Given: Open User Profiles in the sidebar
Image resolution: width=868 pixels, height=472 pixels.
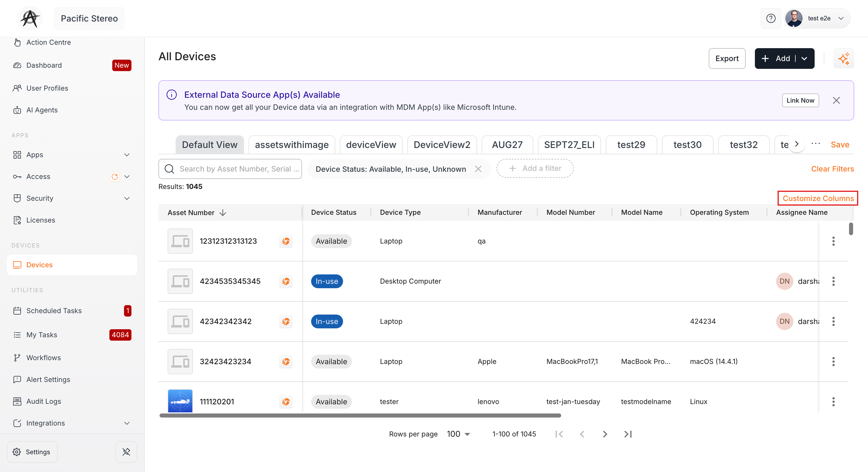Looking at the screenshot, I should point(72,88).
